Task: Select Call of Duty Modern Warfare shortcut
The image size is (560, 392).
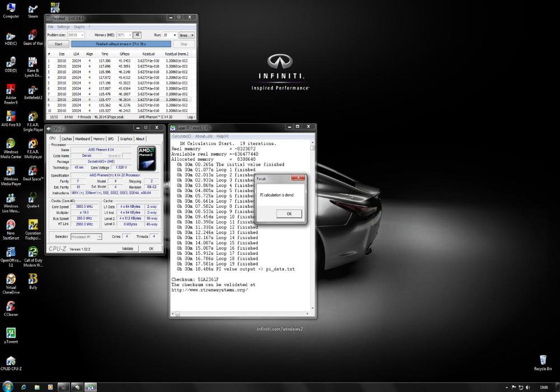Action: coord(33,258)
